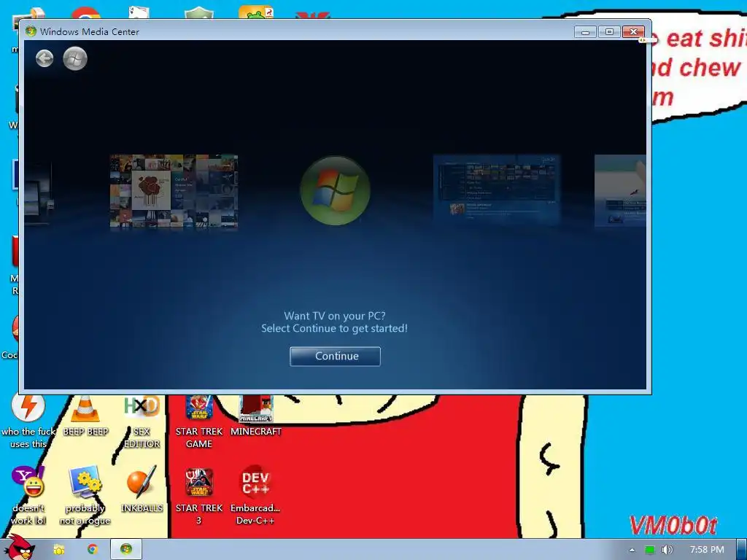Image resolution: width=747 pixels, height=560 pixels.
Task: Minimize the Windows Media Center window
Action: click(586, 32)
